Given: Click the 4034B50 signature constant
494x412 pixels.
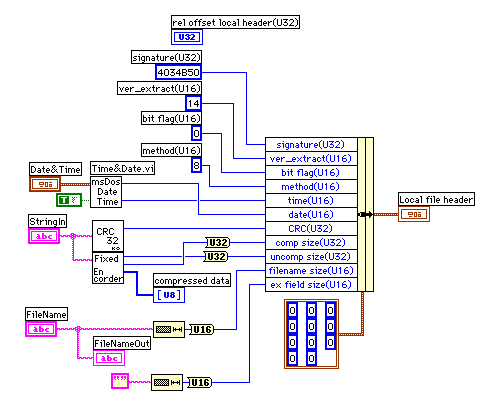Looking at the screenshot, I should point(178,72).
